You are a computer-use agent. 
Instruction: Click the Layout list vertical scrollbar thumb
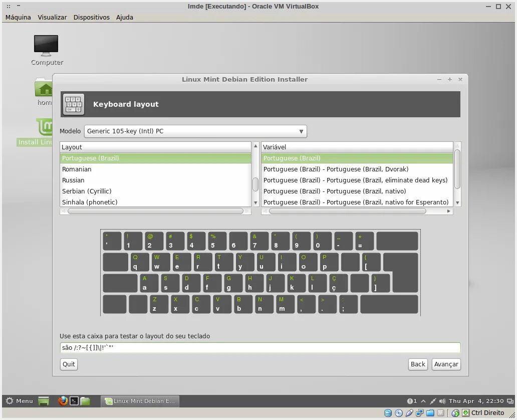(255, 184)
